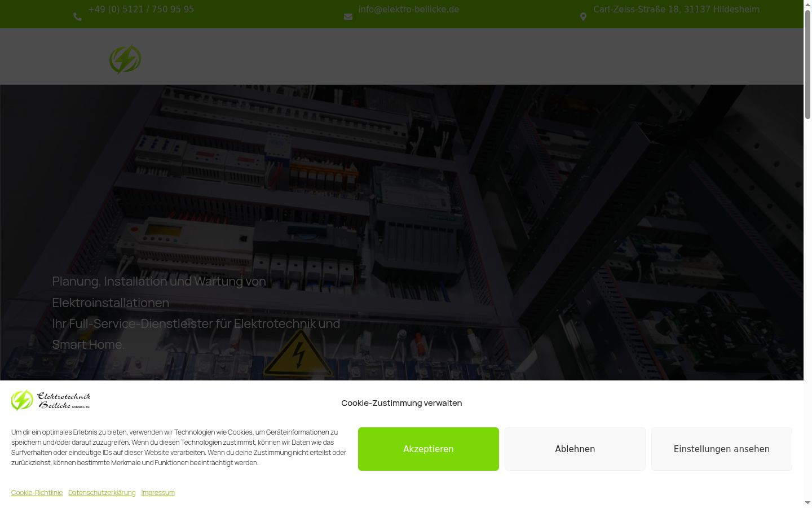Accept cookies with Akzeptieren button
The image size is (812, 508).
tap(429, 449)
